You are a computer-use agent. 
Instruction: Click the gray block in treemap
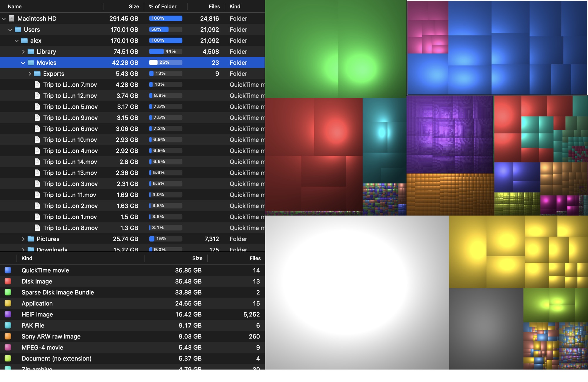(x=486, y=329)
